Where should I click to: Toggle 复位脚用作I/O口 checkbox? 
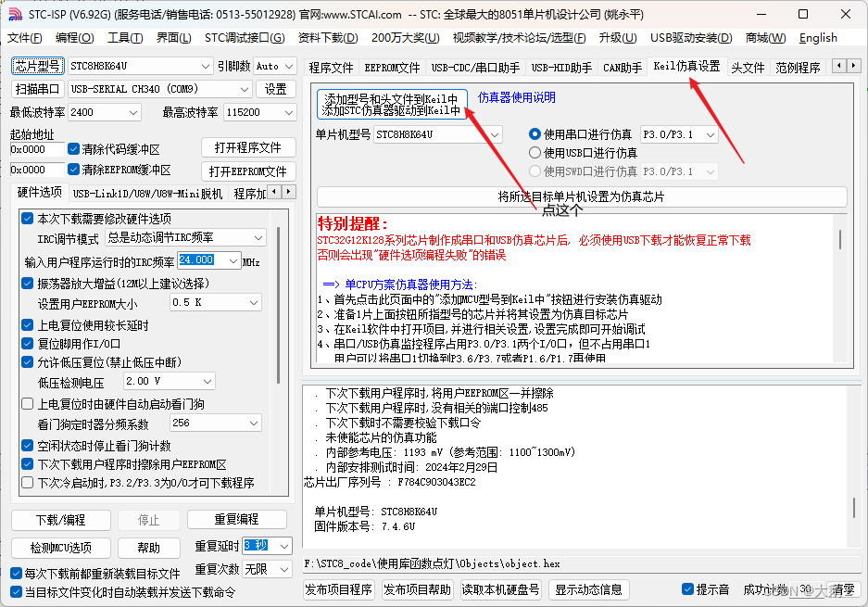[27, 344]
